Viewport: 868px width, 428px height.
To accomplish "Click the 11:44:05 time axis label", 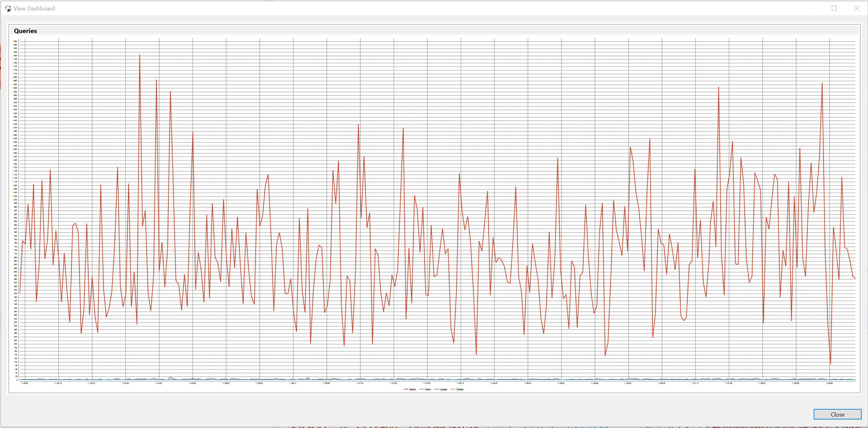I will [125, 383].
